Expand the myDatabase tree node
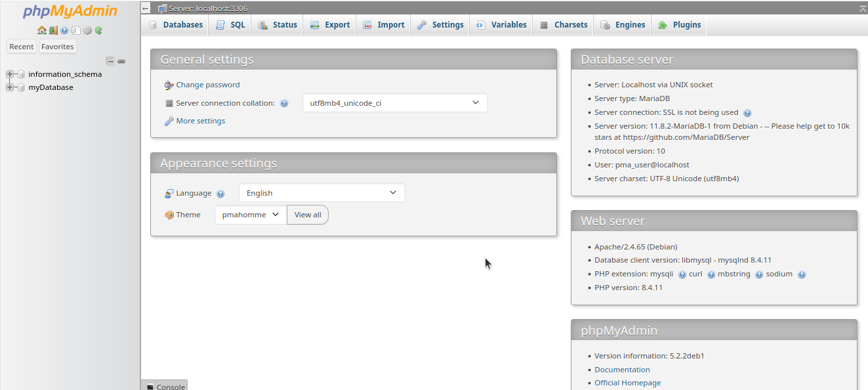The width and height of the screenshot is (868, 390). pyautogui.click(x=10, y=87)
